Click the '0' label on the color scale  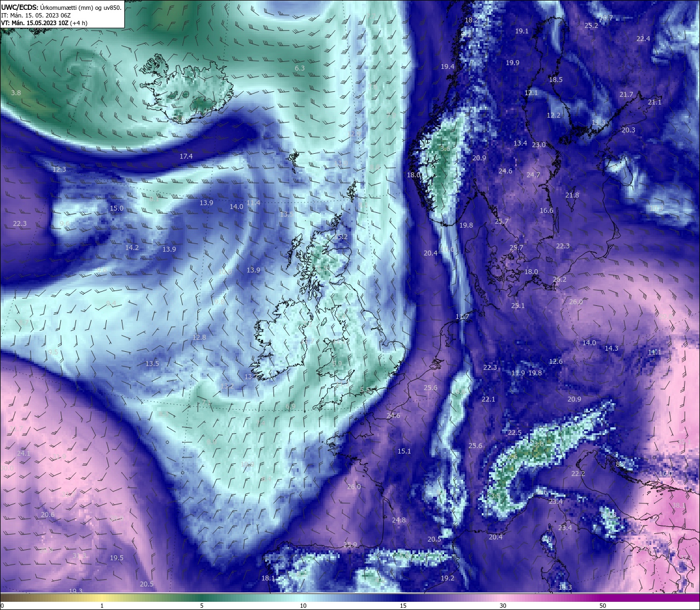coord(2,606)
